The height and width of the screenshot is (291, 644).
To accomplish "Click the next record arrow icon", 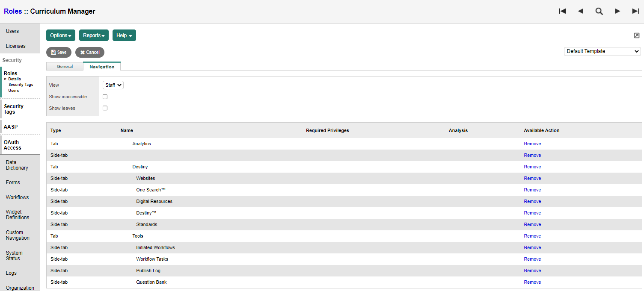I will (x=617, y=11).
